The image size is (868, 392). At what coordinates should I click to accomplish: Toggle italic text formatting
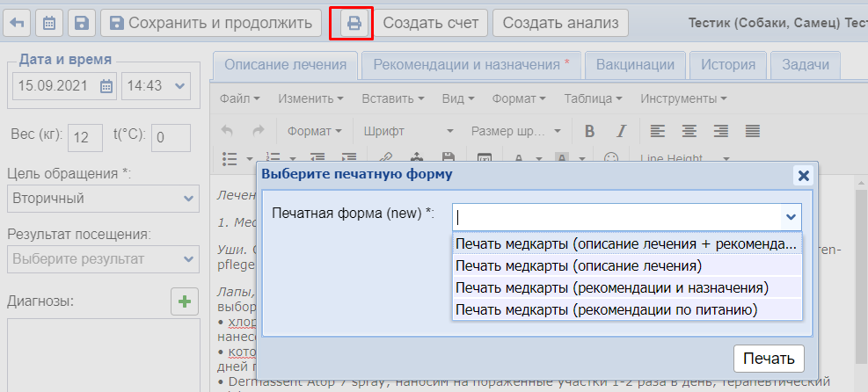point(621,131)
